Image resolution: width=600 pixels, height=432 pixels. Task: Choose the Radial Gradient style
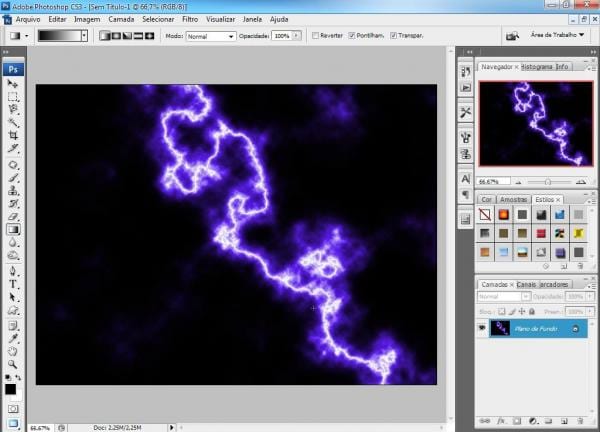click(116, 36)
